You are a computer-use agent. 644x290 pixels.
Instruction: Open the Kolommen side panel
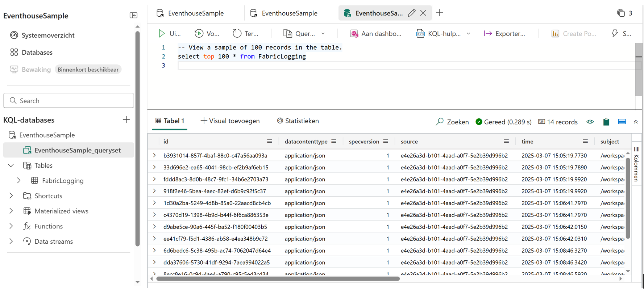click(637, 164)
